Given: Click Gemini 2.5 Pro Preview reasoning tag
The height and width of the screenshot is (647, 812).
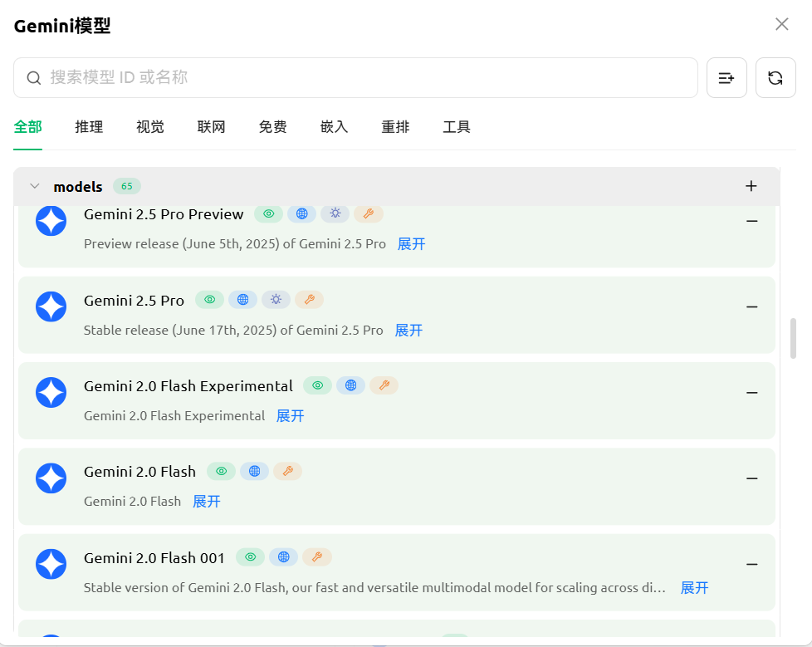Looking at the screenshot, I should pos(335,214).
